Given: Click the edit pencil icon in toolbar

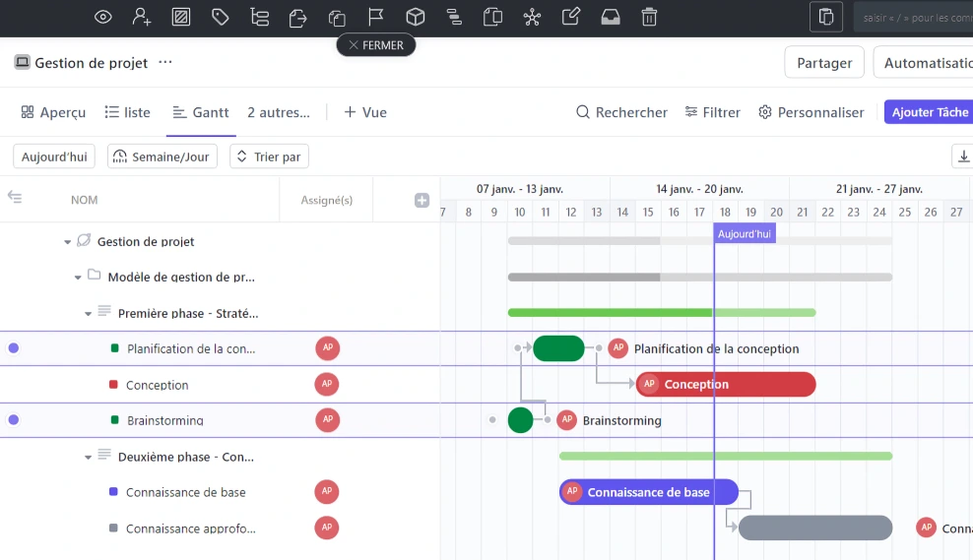Looking at the screenshot, I should [x=571, y=17].
